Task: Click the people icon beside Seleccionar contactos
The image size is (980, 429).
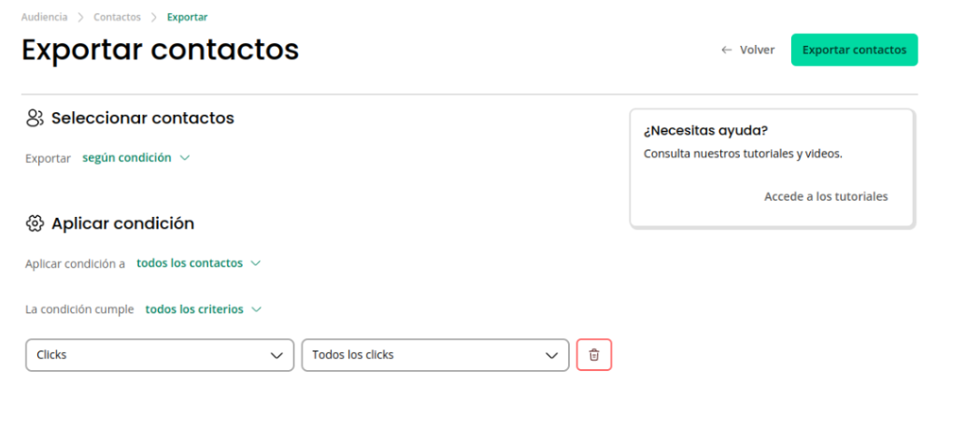Action: pyautogui.click(x=35, y=118)
